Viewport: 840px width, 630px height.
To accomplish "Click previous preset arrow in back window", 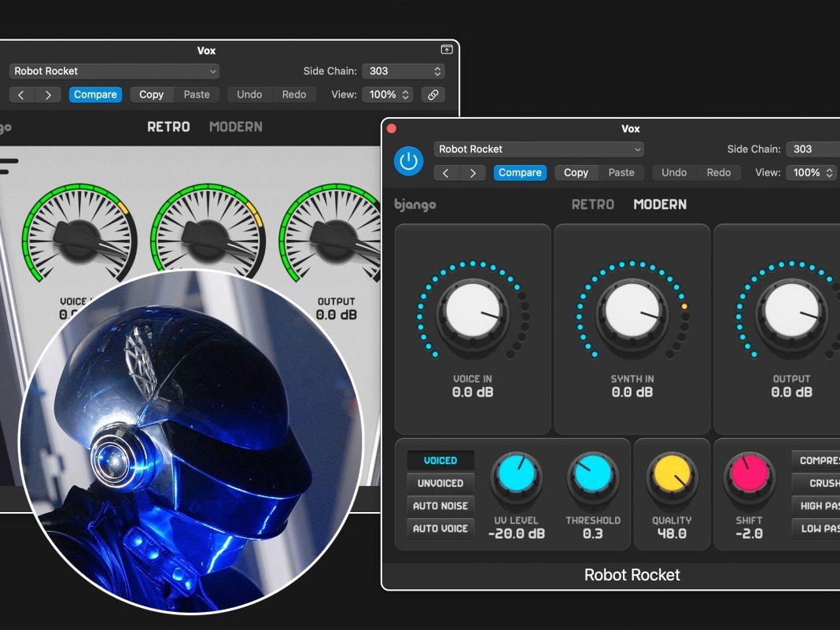I will (21, 94).
